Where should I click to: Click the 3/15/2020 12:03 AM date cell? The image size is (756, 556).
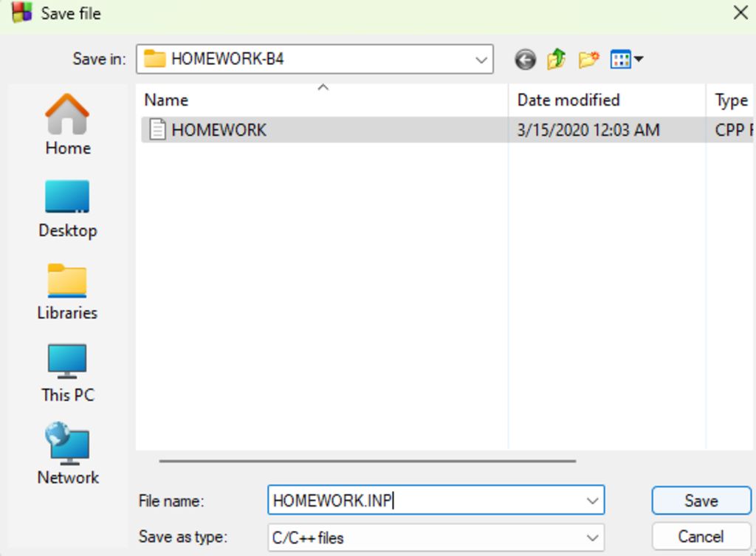(588, 130)
